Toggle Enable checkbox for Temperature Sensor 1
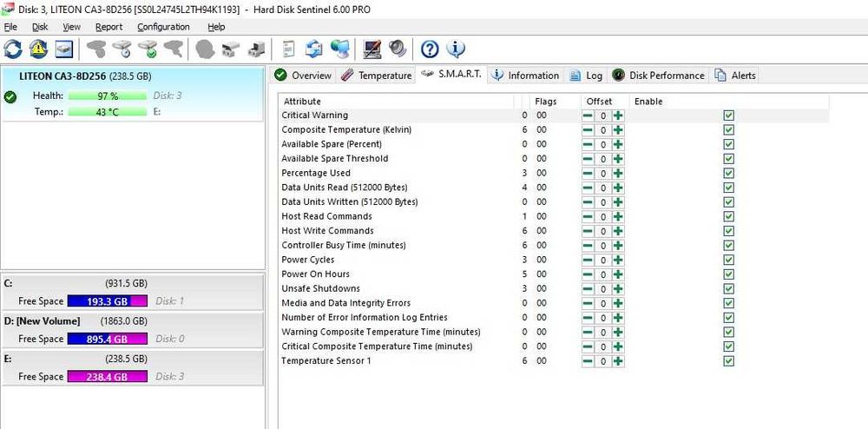The width and height of the screenshot is (868, 429). [x=728, y=361]
